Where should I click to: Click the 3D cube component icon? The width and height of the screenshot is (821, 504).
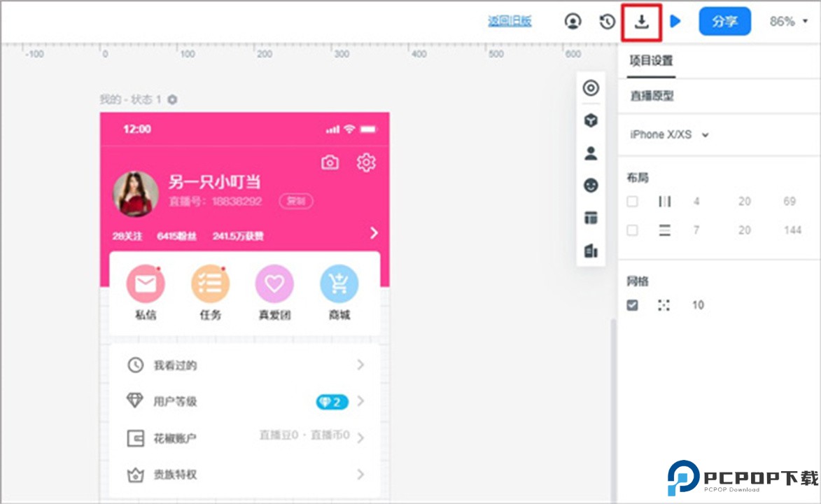pos(591,120)
